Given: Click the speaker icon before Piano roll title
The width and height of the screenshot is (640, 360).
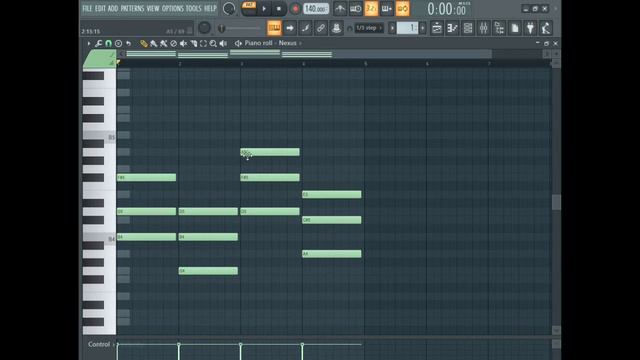Looking at the screenshot, I should click(x=238, y=43).
